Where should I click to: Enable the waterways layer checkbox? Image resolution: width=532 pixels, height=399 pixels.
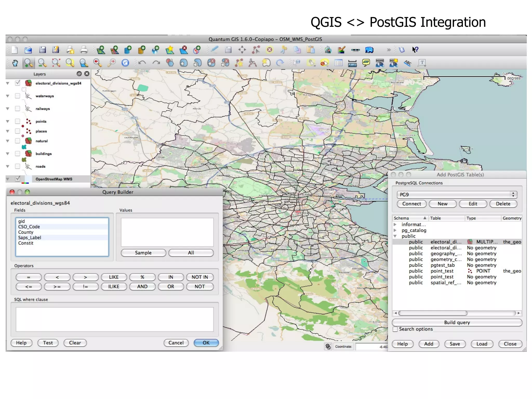17,96
